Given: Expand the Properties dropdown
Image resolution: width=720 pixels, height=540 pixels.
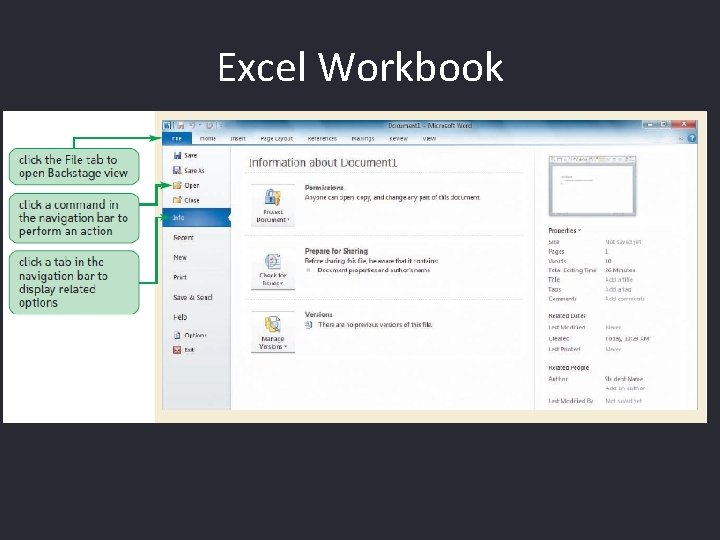Looking at the screenshot, I should (x=564, y=231).
